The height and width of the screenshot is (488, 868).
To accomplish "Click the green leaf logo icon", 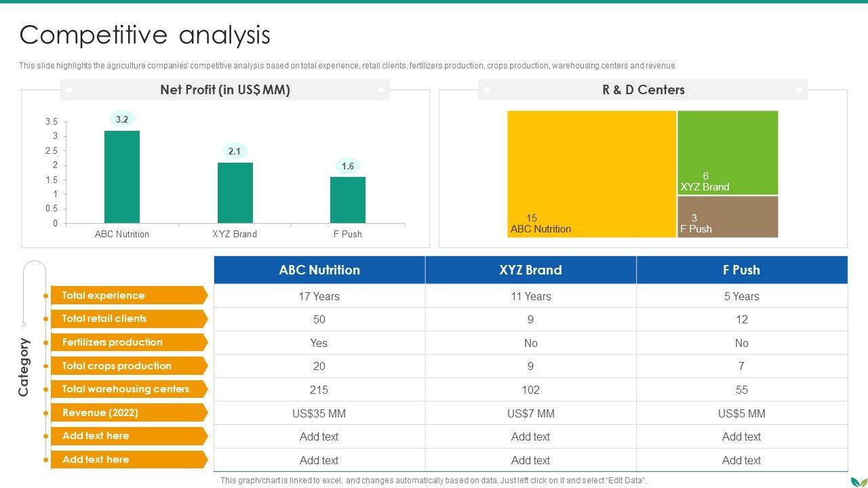I will pos(857,481).
